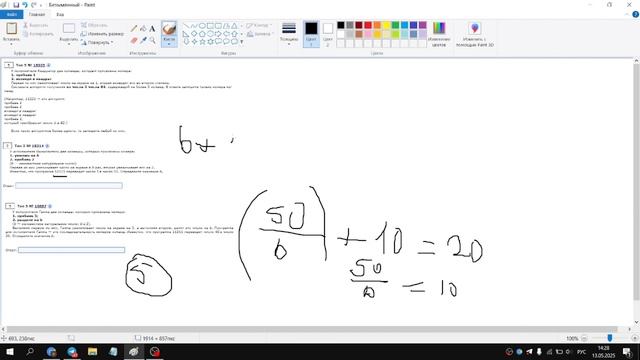Click the Paint Help question icon
The image size is (640, 360).
(636, 14)
